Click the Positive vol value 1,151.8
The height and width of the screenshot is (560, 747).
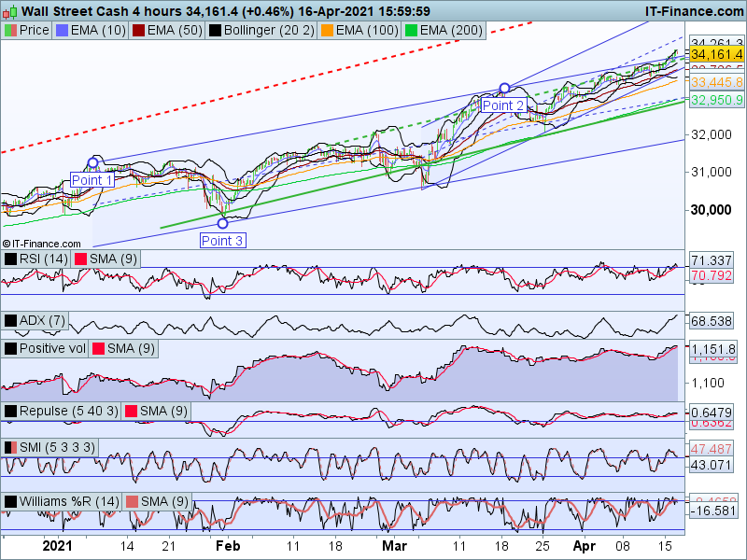pyautogui.click(x=713, y=348)
